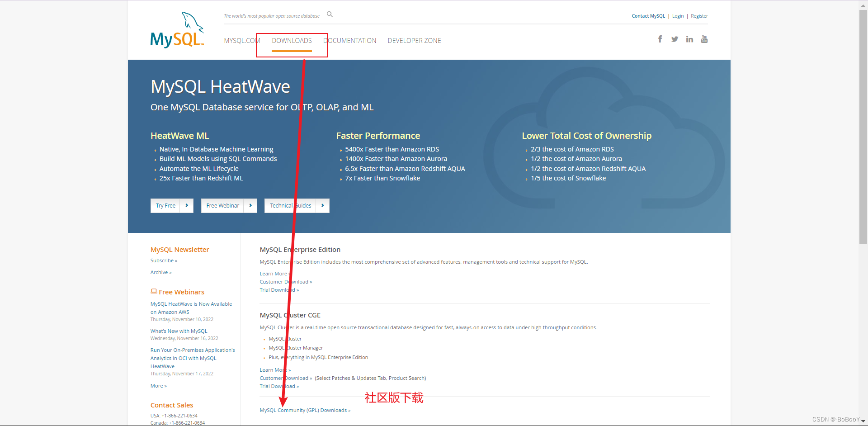Open the newsletter Archive
This screenshot has width=868, height=426.
click(160, 272)
